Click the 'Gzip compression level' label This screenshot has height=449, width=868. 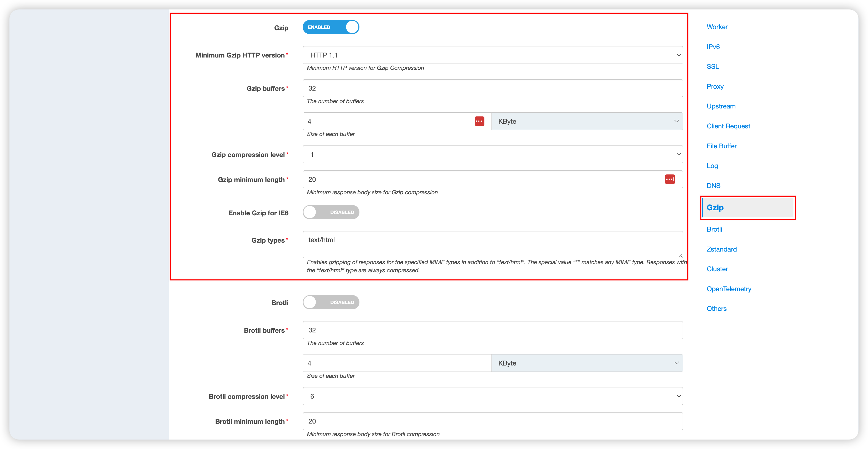(x=248, y=155)
